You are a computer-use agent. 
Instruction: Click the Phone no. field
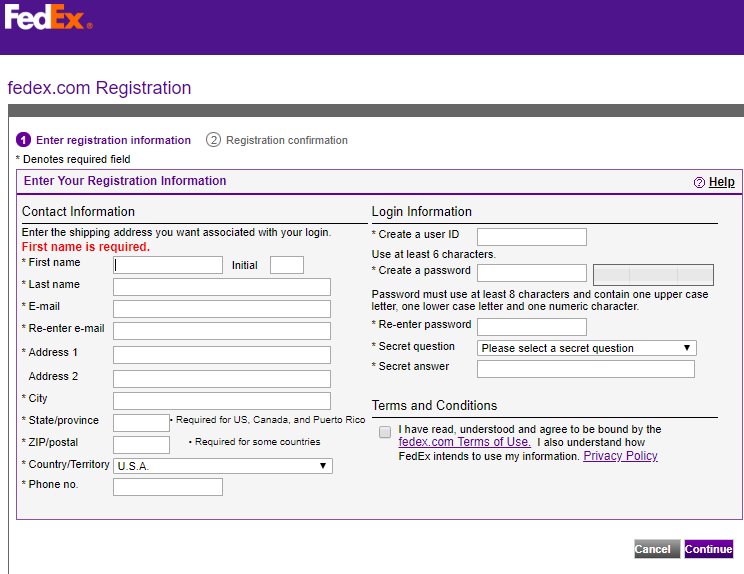pos(168,487)
